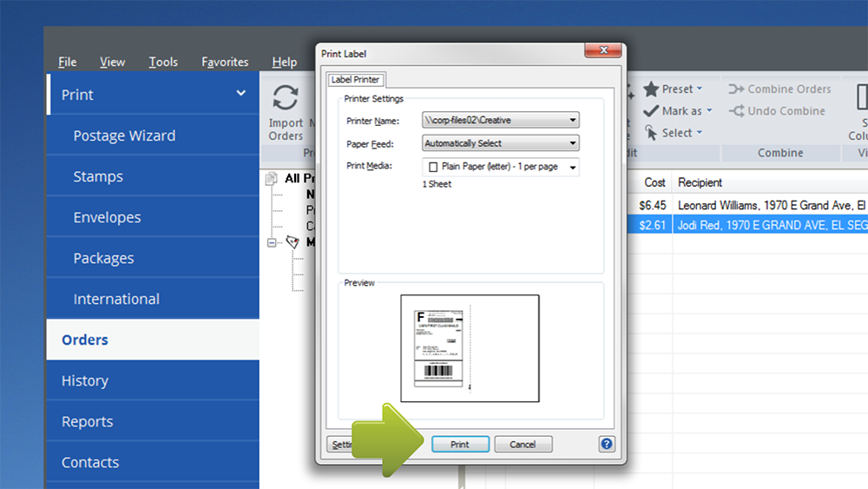
Task: Select Orders in the sidebar
Action: click(153, 340)
